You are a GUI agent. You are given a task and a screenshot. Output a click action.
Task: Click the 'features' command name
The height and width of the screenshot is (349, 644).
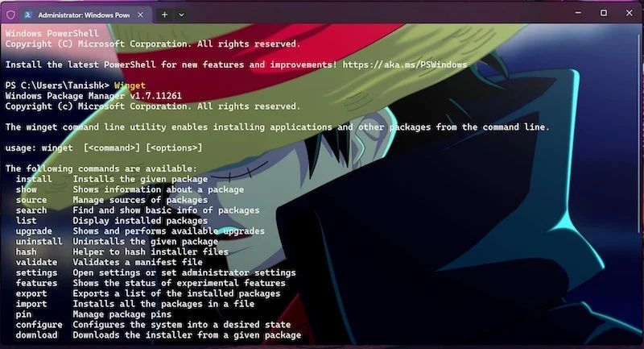point(36,283)
